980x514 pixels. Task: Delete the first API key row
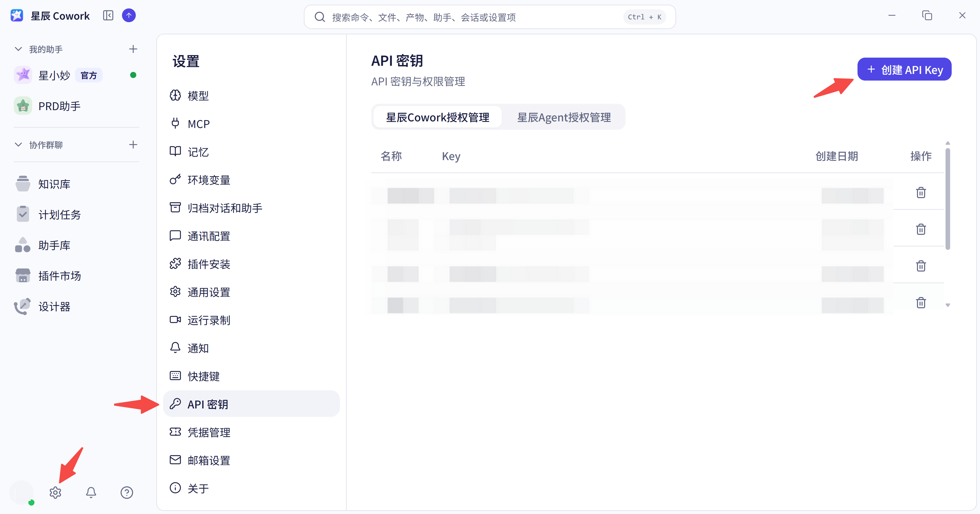tap(921, 193)
